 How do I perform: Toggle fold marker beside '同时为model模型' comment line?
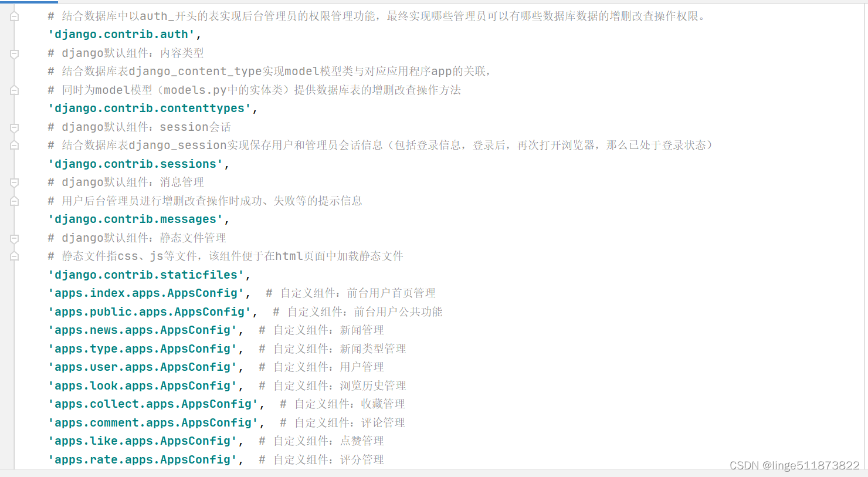(14, 90)
